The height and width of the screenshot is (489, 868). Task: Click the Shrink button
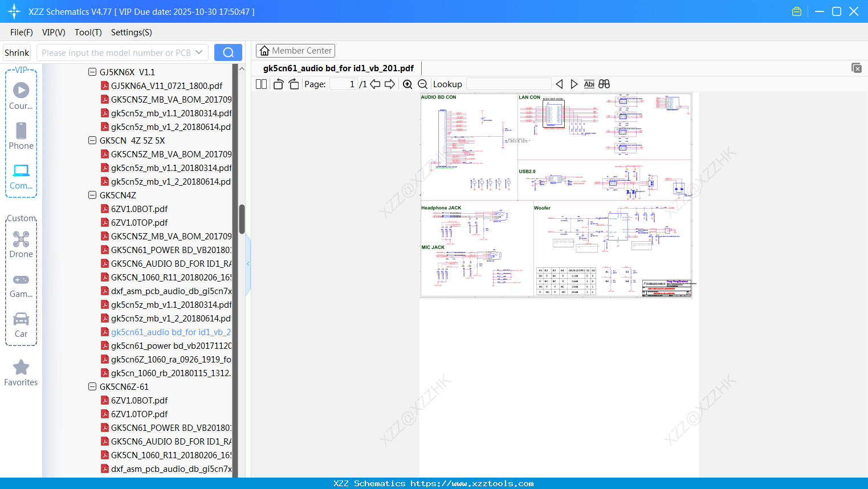point(17,52)
